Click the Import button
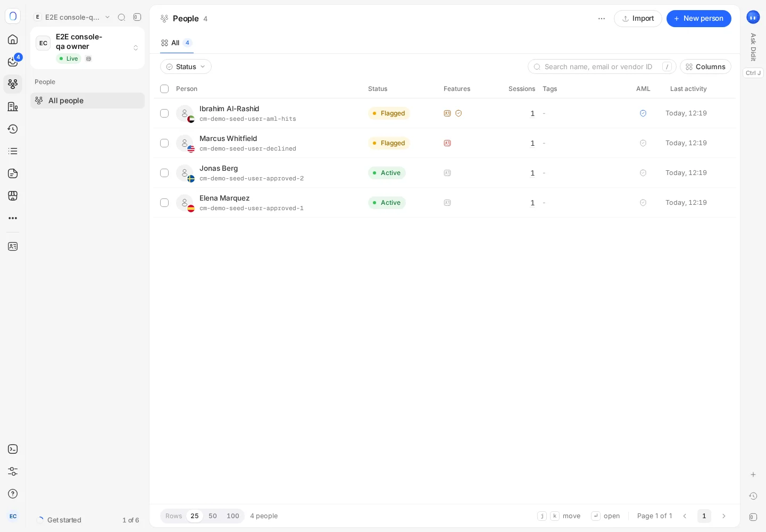Screen dimensions: 766x532 [638, 19]
